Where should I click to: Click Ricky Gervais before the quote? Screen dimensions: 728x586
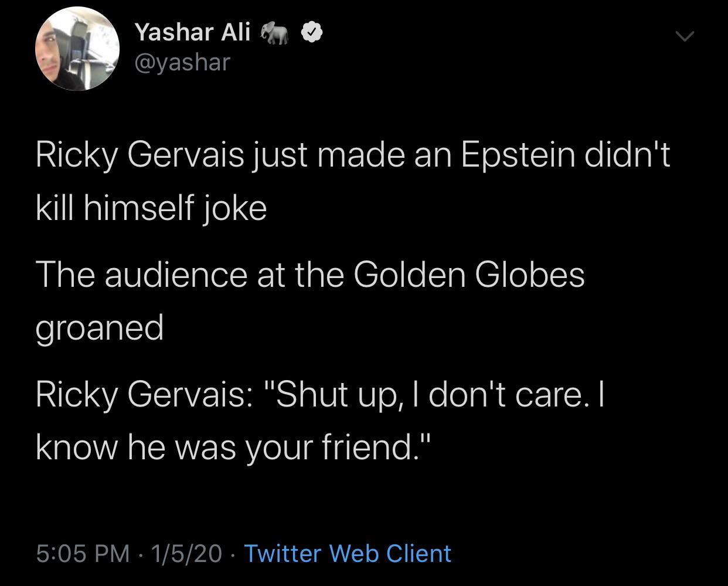[x=140, y=394]
